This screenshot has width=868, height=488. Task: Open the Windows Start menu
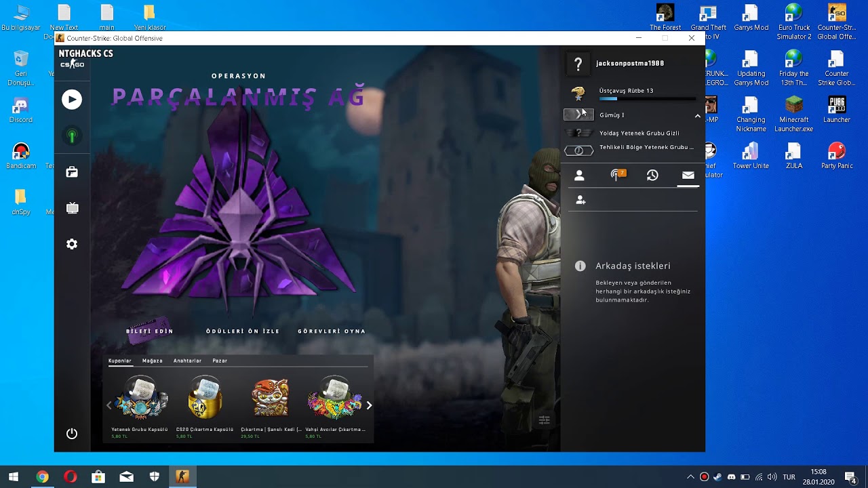14,477
